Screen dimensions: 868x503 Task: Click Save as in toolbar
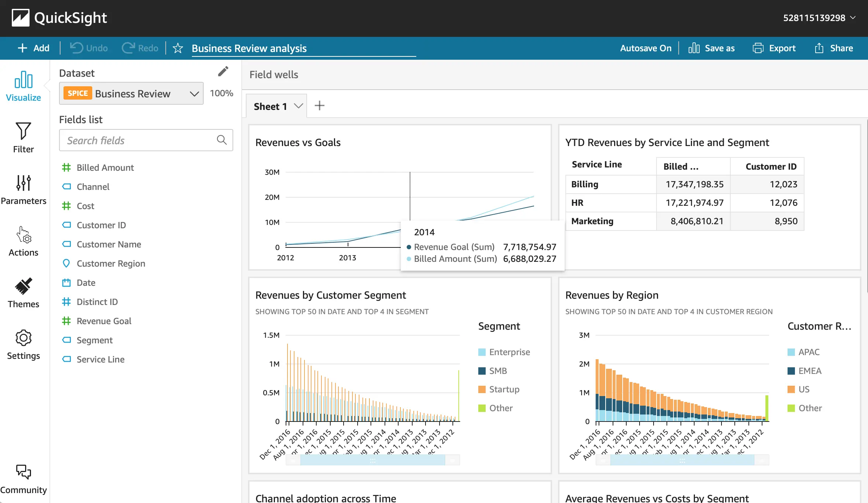click(x=711, y=48)
